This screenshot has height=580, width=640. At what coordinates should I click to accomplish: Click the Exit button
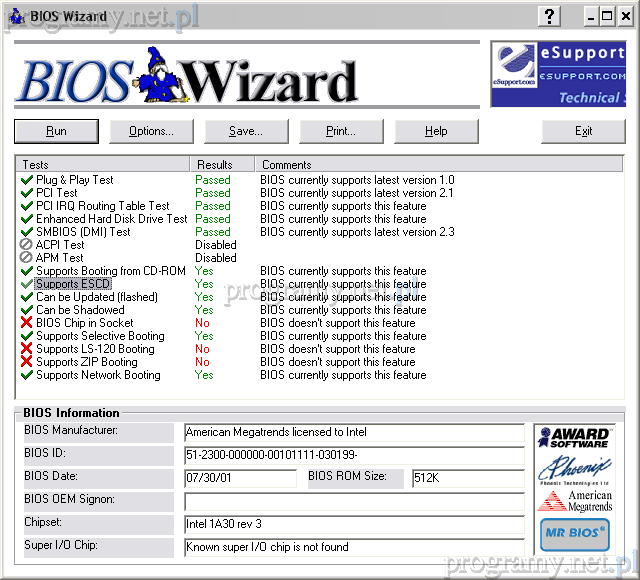[x=583, y=131]
